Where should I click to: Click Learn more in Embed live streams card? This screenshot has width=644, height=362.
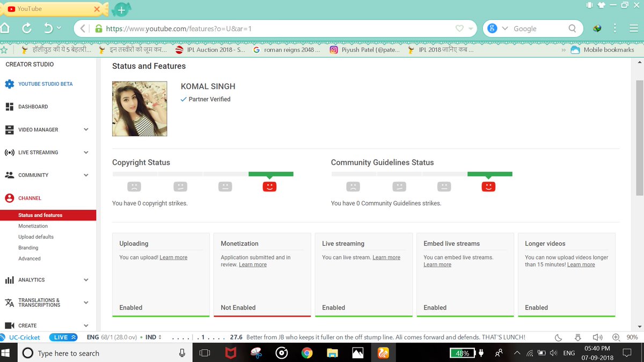coord(437,264)
